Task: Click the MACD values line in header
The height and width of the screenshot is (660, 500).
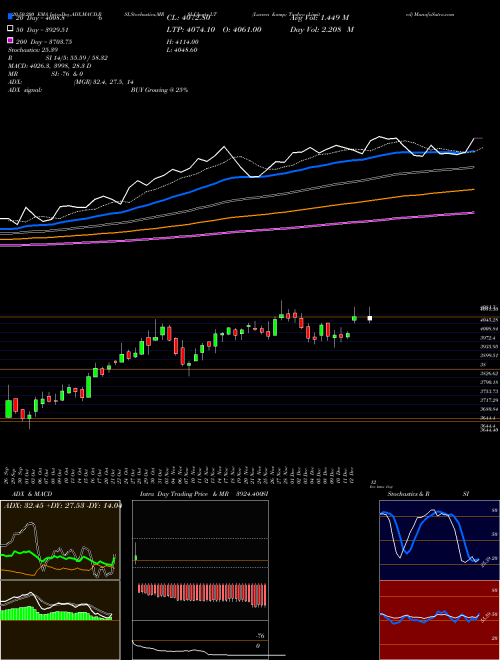Action: pos(50,66)
